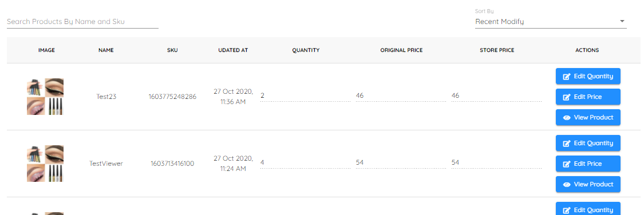Select the Recent Modify sort field
Viewport: 644px width, 215px height.
[551, 21]
